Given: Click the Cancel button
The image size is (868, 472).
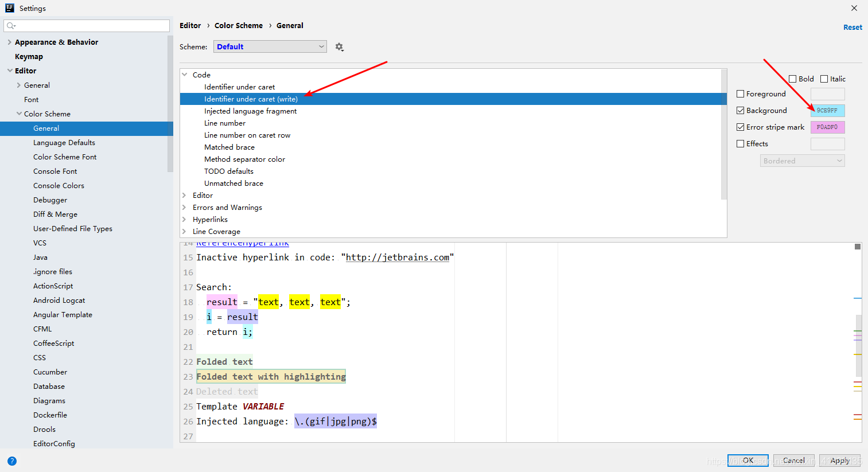Looking at the screenshot, I should tap(794, 461).
